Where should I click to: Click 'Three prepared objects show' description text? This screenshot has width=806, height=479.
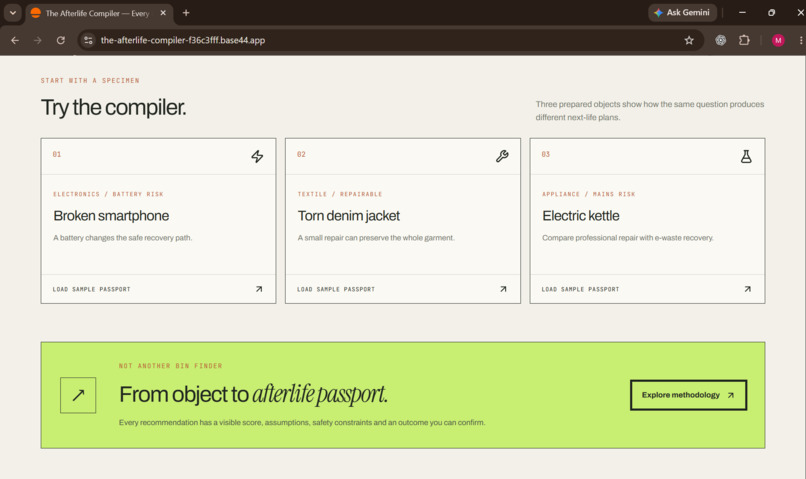coord(650,110)
